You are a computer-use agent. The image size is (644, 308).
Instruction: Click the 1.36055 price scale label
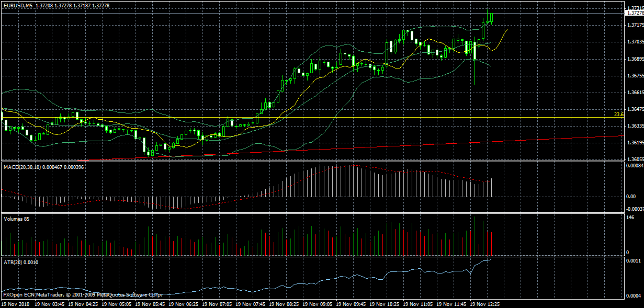(x=635, y=159)
